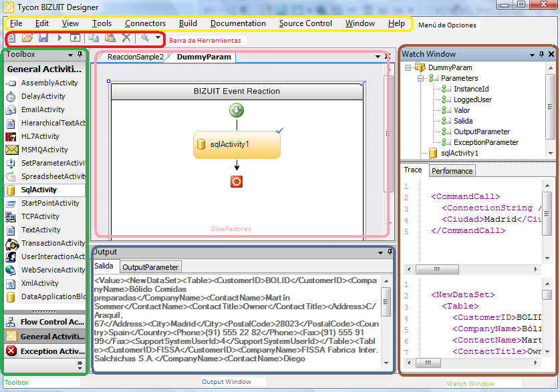Screen dimensions: 560x392
Task: Open the Build menu
Action: click(188, 23)
